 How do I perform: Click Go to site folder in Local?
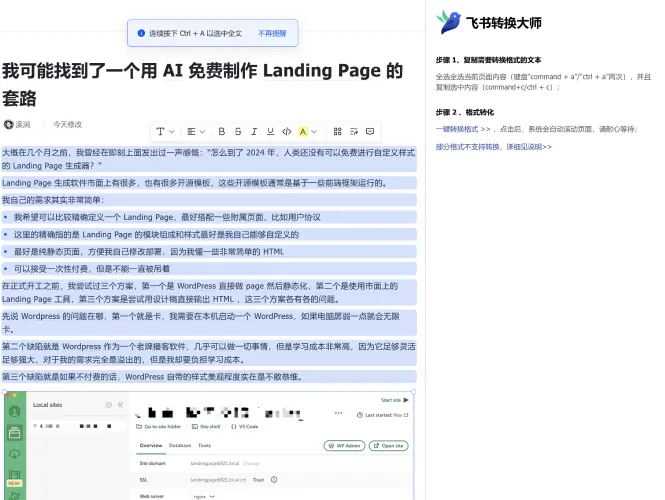tap(159, 427)
